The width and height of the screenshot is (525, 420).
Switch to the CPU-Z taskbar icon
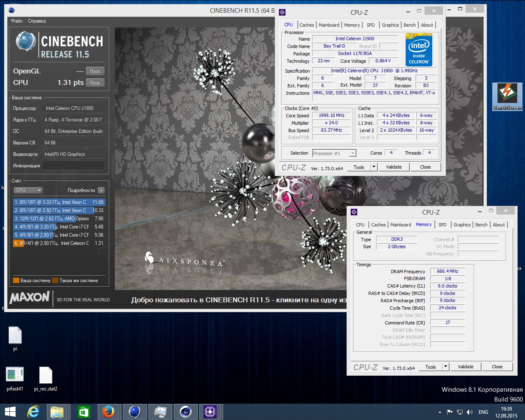pyautogui.click(x=210, y=411)
